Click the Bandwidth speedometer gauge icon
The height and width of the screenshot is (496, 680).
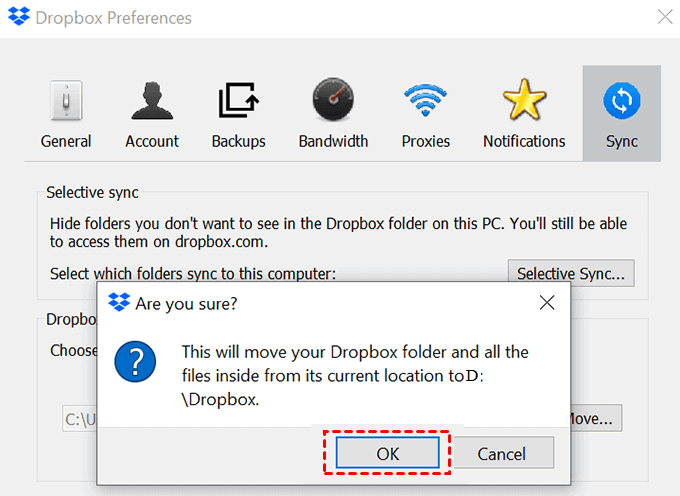(x=333, y=102)
